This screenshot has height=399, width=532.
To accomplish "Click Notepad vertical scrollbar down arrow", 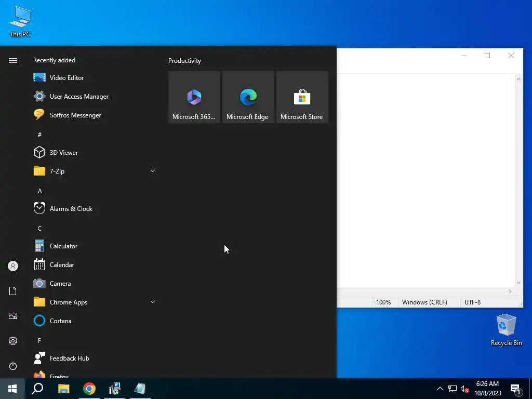I will coord(518,283).
